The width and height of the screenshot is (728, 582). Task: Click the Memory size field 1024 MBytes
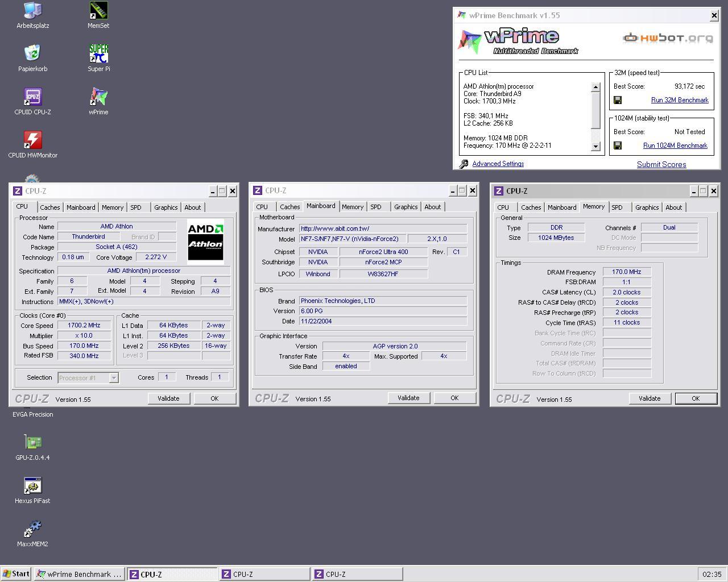coord(556,238)
